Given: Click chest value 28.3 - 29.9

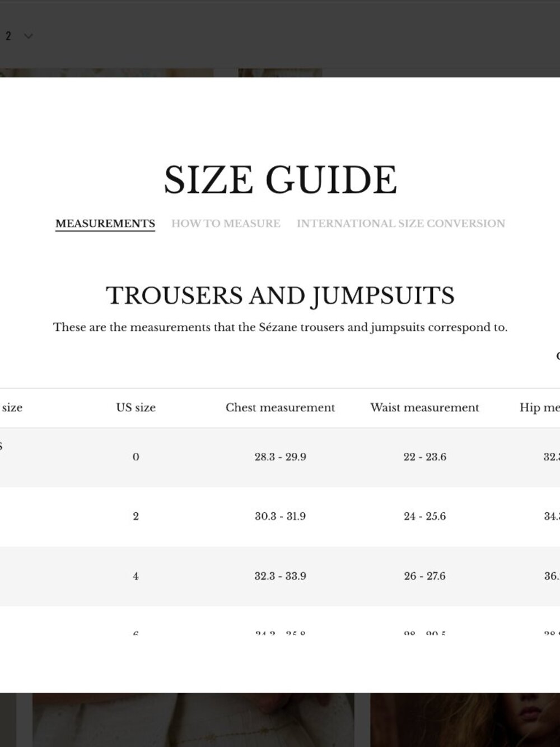Looking at the screenshot, I should 280,457.
